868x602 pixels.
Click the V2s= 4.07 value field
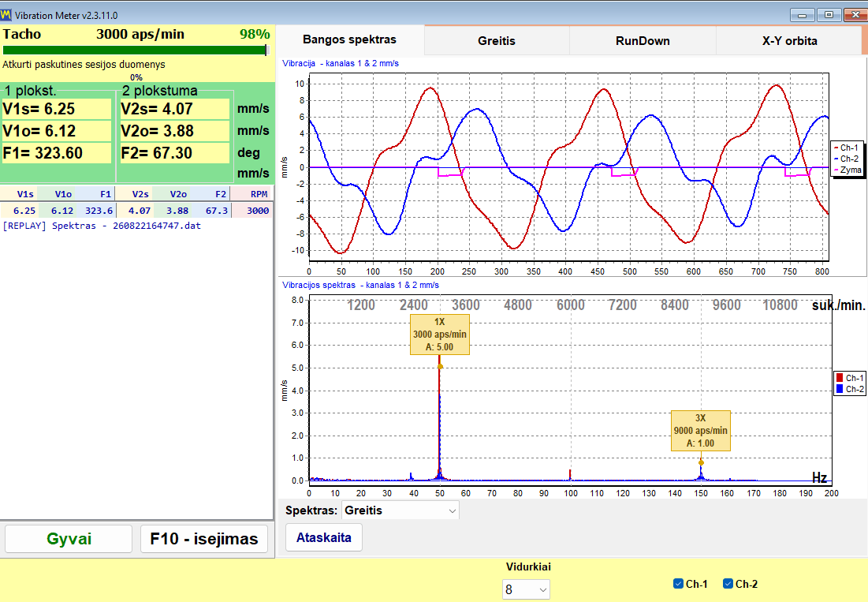coord(174,109)
